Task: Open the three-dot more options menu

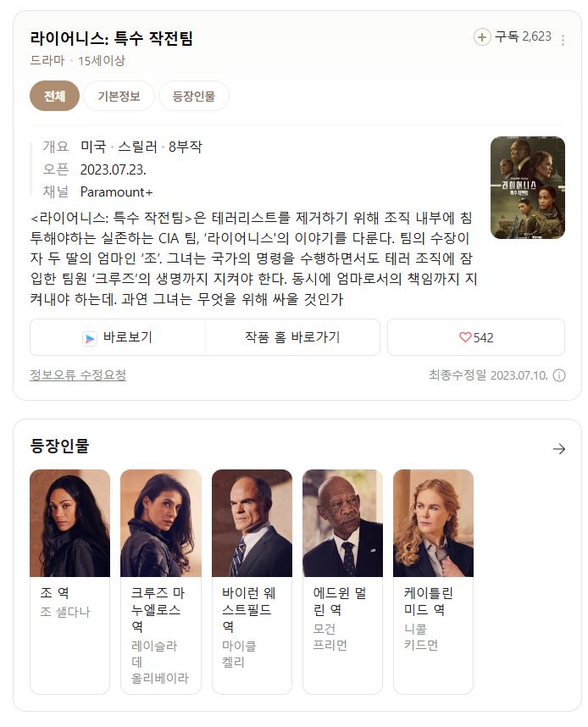Action: [x=563, y=41]
